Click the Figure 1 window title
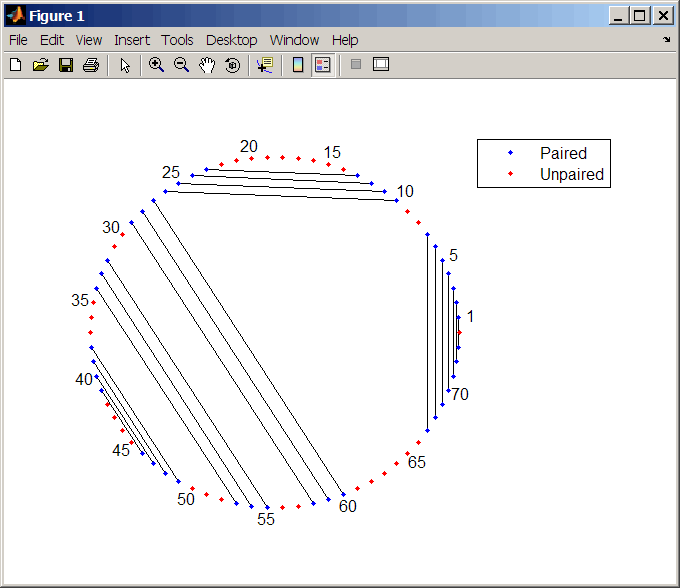The width and height of the screenshot is (680, 588). coord(56,16)
